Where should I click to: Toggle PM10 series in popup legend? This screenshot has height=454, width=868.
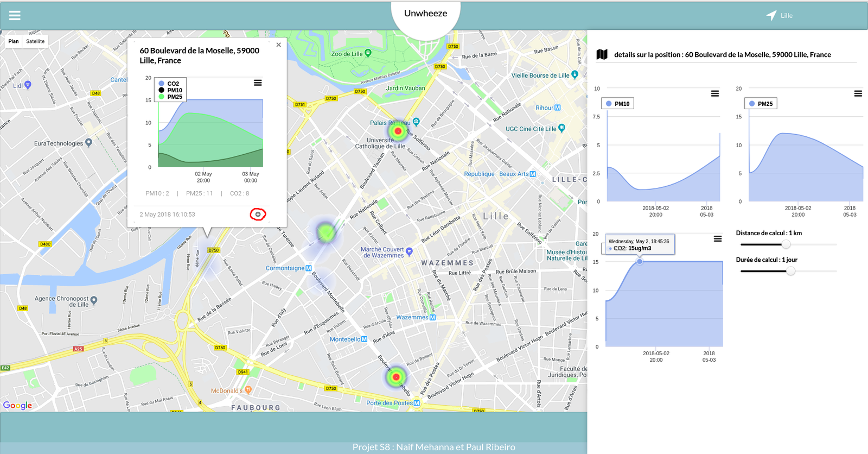point(174,90)
